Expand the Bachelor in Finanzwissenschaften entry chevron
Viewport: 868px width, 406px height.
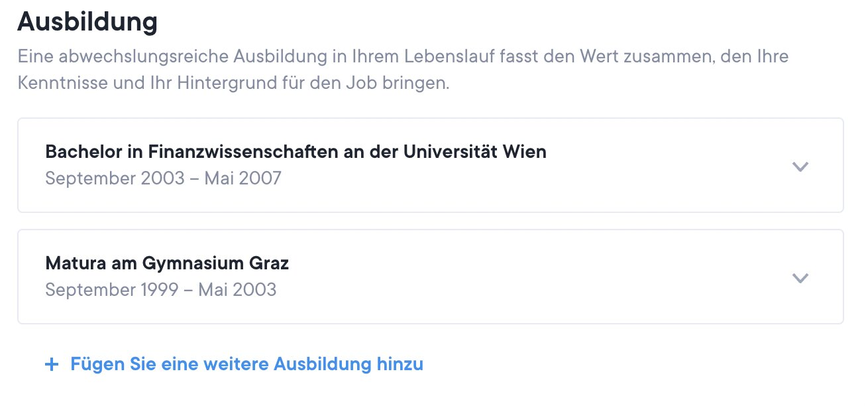pyautogui.click(x=800, y=167)
